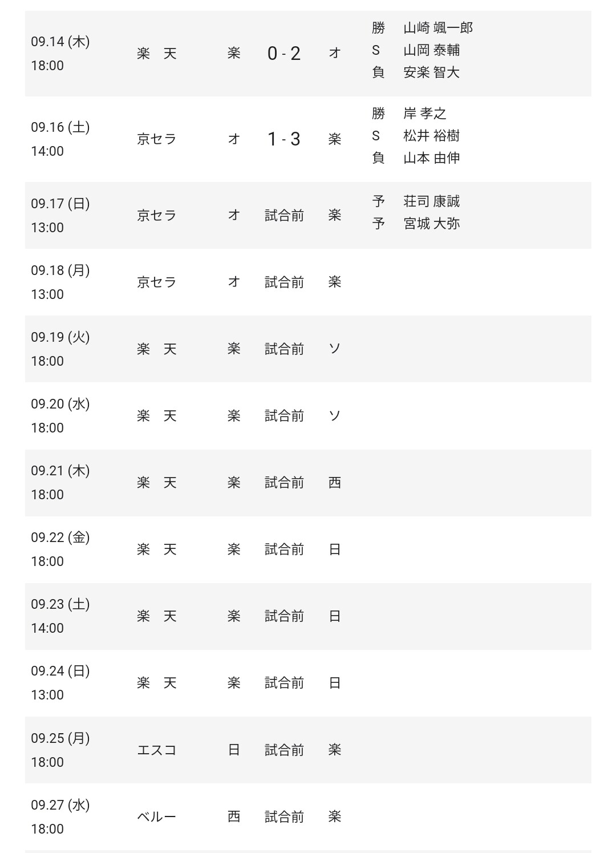
Task: Click the エスコ venue on 09.25
Action: coord(157,750)
